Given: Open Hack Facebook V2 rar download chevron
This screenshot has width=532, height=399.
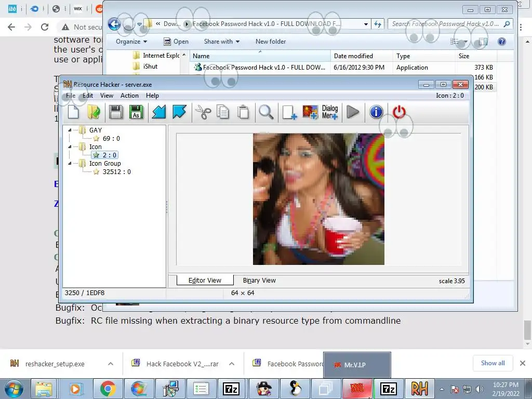Looking at the screenshot, I should tap(232, 364).
